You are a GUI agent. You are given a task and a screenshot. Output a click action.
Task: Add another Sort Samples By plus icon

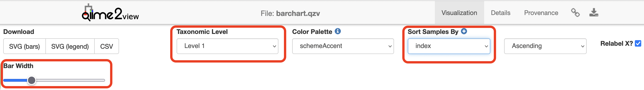(x=464, y=31)
